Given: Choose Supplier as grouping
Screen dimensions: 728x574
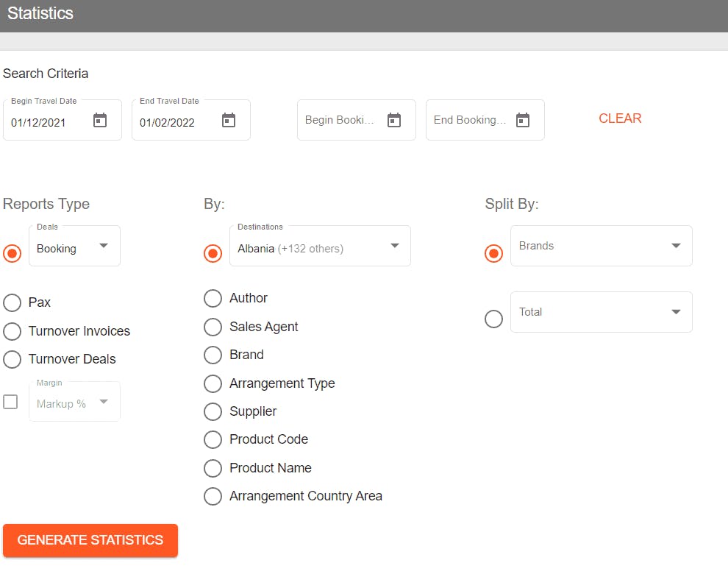Looking at the screenshot, I should tap(213, 411).
